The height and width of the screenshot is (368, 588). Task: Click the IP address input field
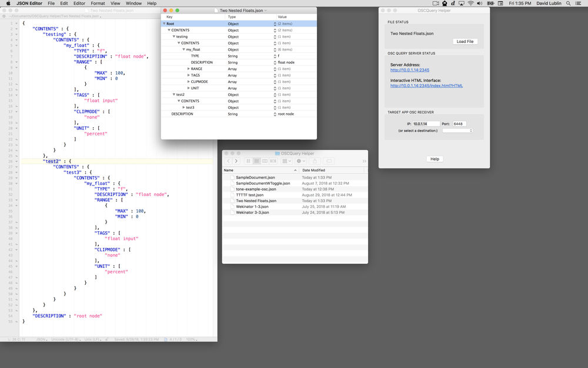tap(426, 124)
